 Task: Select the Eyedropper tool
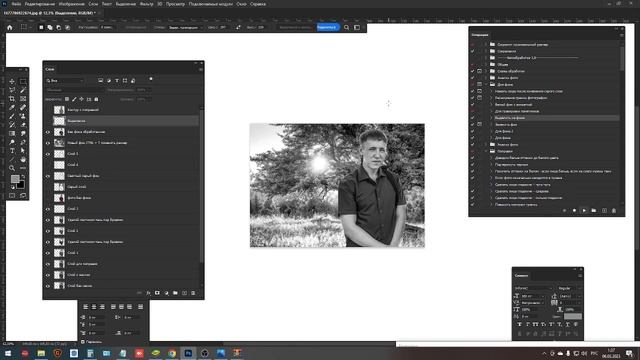[x=12, y=107]
